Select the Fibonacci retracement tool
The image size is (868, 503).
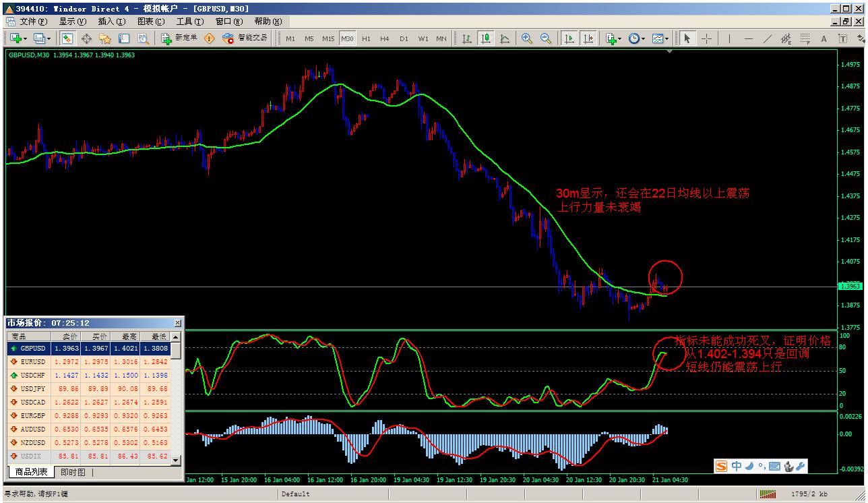[805, 38]
